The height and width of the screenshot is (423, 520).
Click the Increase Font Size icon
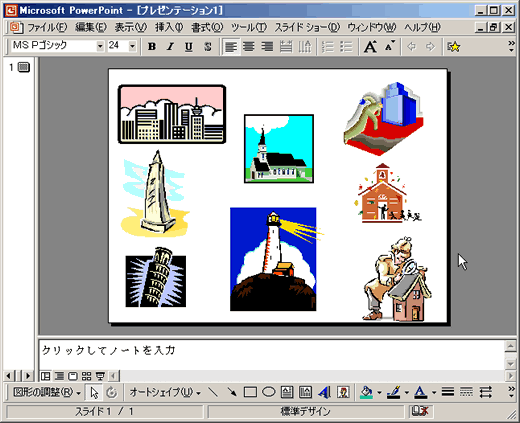click(371, 47)
